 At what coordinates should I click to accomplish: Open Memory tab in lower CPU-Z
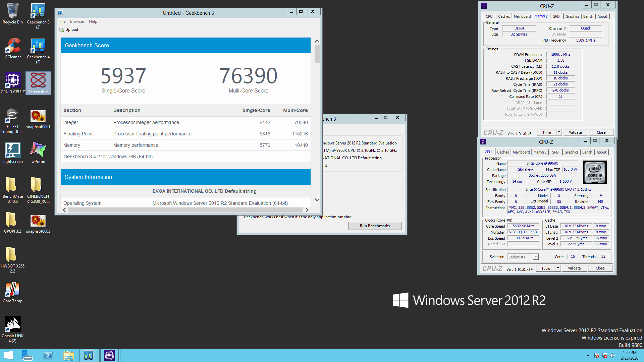click(x=540, y=152)
